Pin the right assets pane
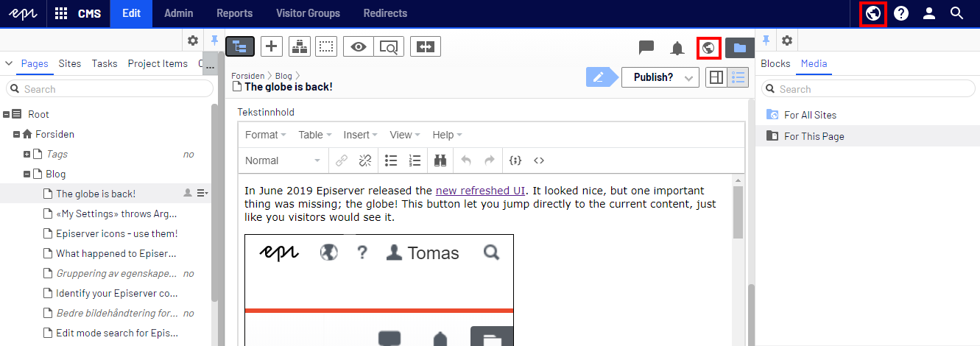The width and height of the screenshot is (980, 346). pyautogui.click(x=766, y=40)
